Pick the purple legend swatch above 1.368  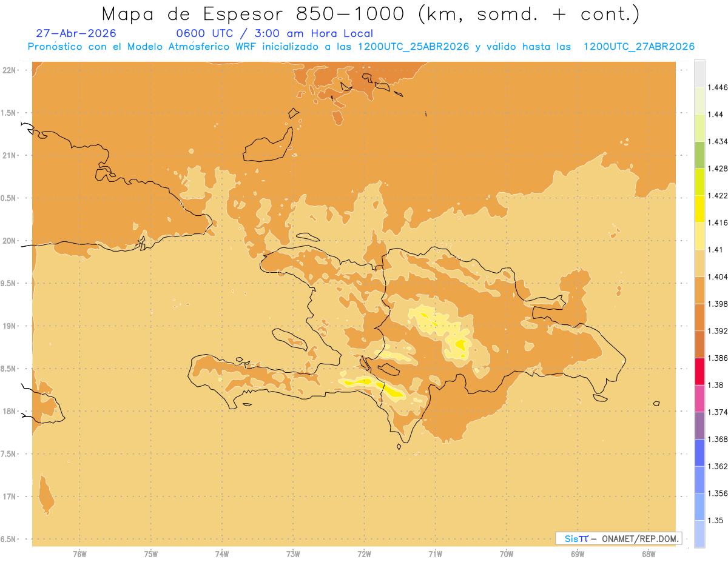tap(699, 426)
